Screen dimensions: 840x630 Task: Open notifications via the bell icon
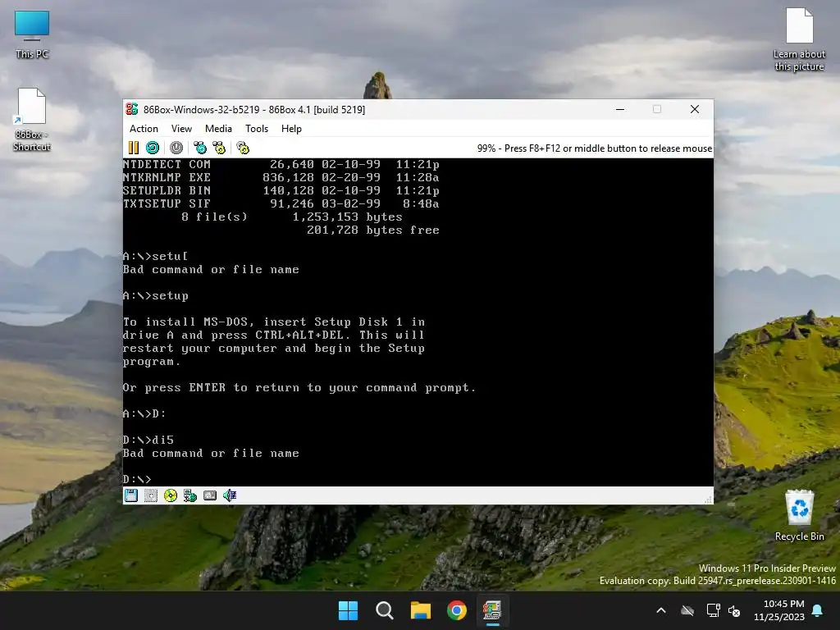click(818, 610)
